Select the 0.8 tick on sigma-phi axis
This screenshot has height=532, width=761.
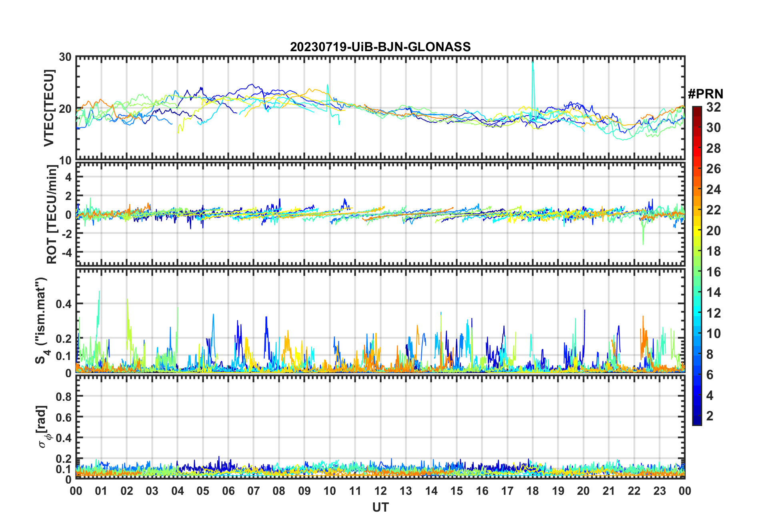coord(64,396)
